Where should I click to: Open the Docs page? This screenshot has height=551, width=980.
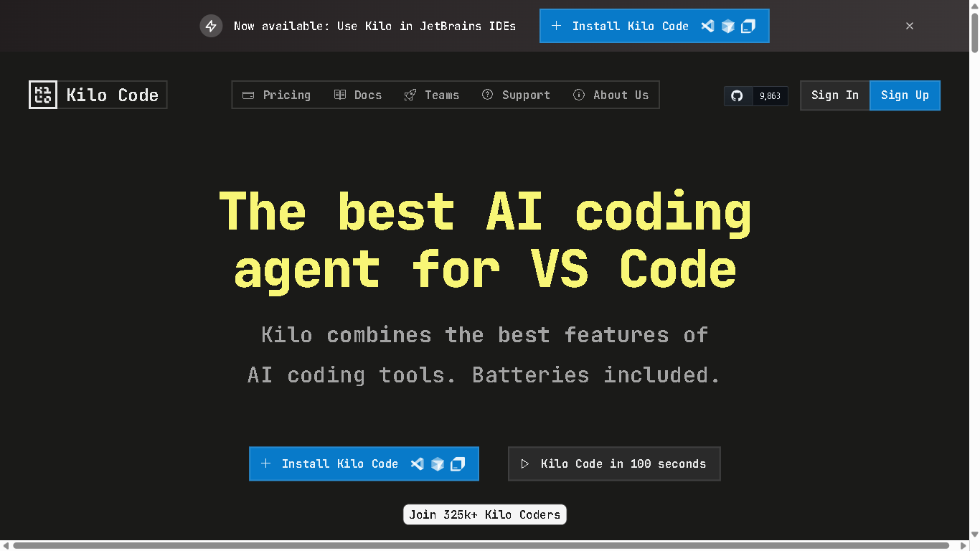(358, 95)
